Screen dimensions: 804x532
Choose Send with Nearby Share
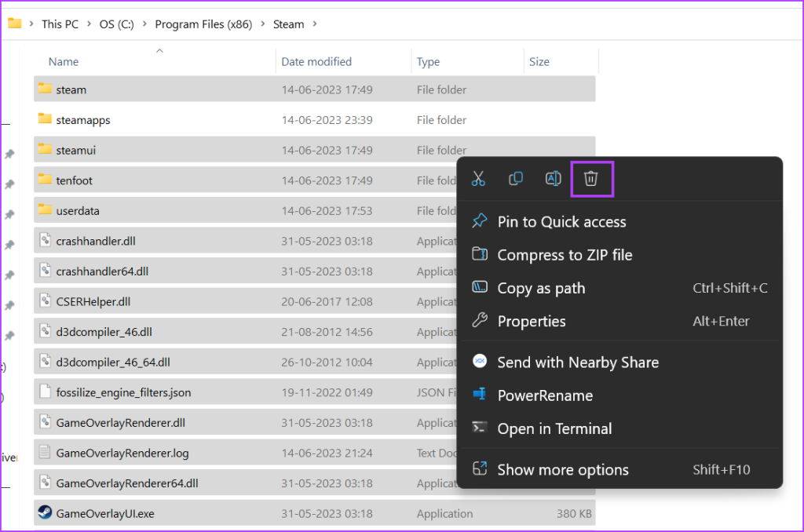point(578,363)
